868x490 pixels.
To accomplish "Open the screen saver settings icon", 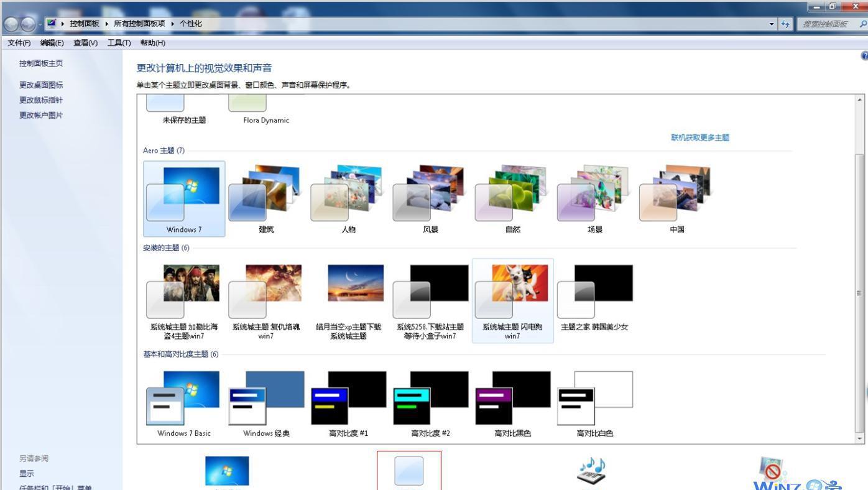I will (773, 471).
